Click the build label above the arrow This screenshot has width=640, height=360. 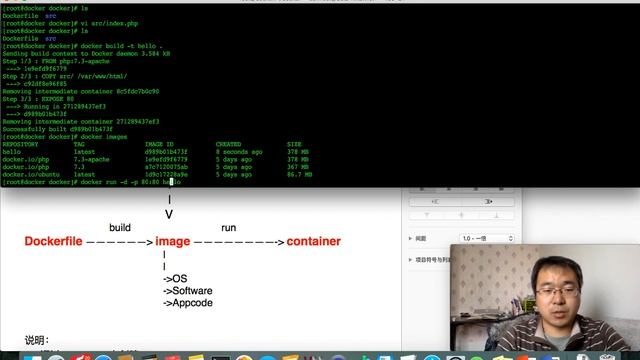point(120,228)
